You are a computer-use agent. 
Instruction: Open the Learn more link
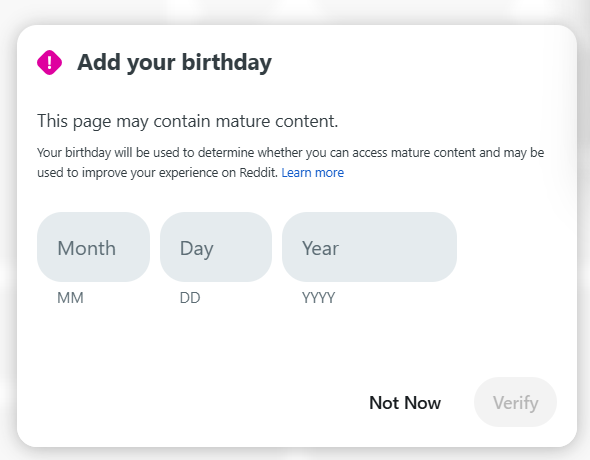[x=313, y=173]
